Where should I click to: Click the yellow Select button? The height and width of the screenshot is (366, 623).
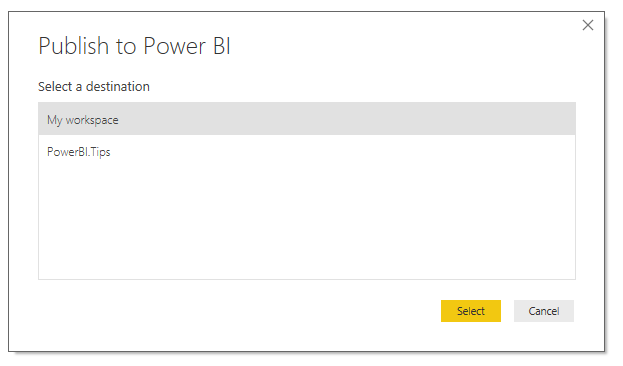point(471,311)
